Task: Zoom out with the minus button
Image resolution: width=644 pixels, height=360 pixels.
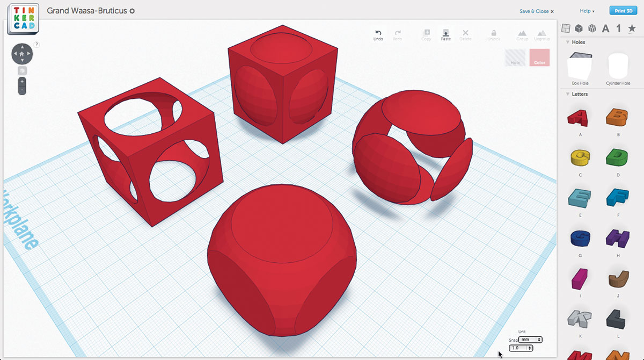Action: coord(22,91)
